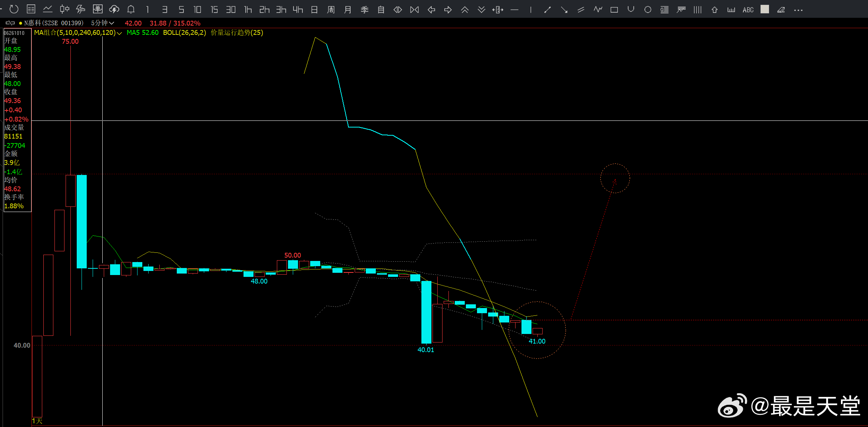Image resolution: width=868 pixels, height=427 pixels.
Task: Click the 价量运行趋势(25) indicator label
Action: [x=237, y=33]
